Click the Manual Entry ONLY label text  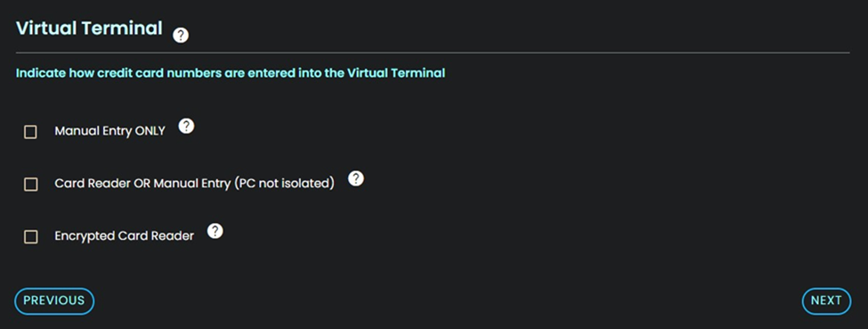tap(110, 131)
